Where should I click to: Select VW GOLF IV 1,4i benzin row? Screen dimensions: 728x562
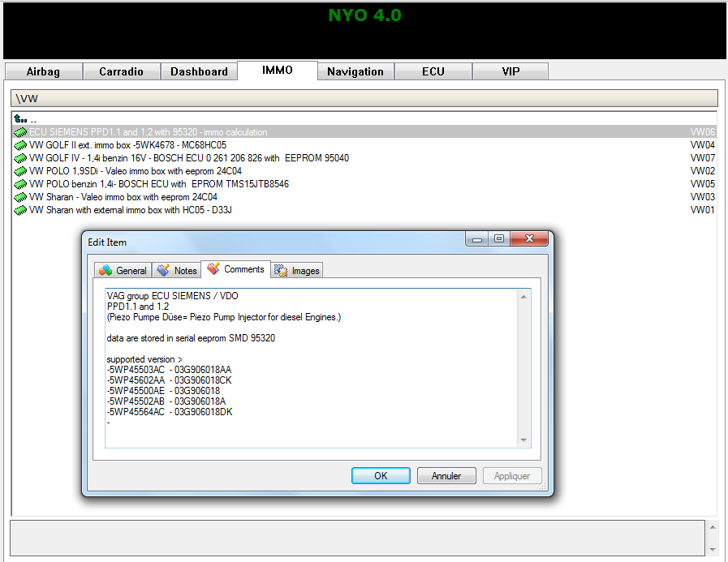pyautogui.click(x=364, y=158)
